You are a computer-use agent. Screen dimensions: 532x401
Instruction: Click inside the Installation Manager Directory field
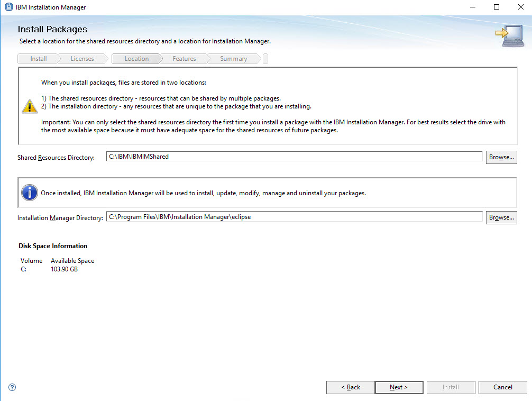pyautogui.click(x=294, y=217)
